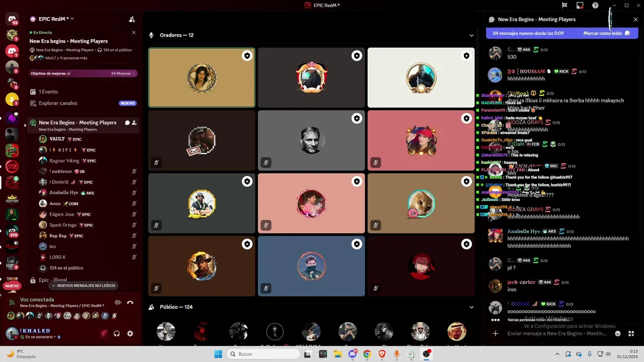Screen dimensions: 644x362
Task: Type message field Enviar mensaje a New Era
Action: (557, 333)
